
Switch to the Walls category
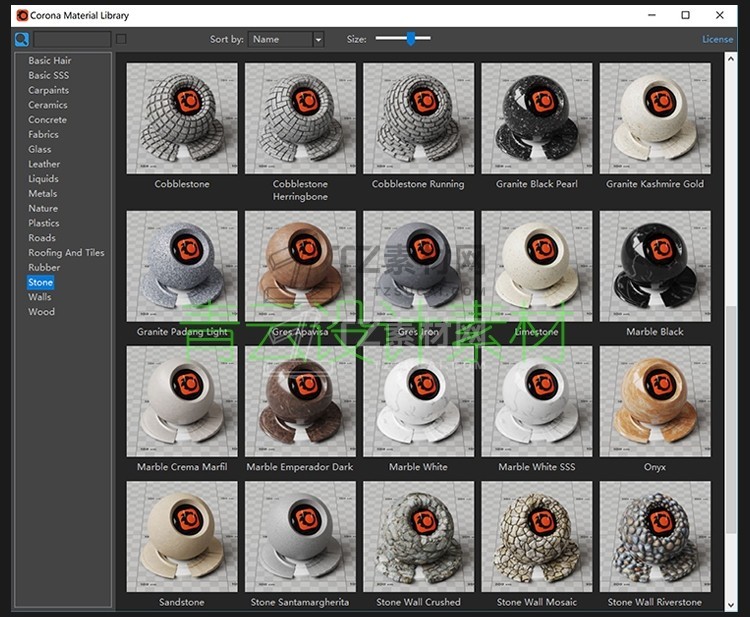(40, 297)
